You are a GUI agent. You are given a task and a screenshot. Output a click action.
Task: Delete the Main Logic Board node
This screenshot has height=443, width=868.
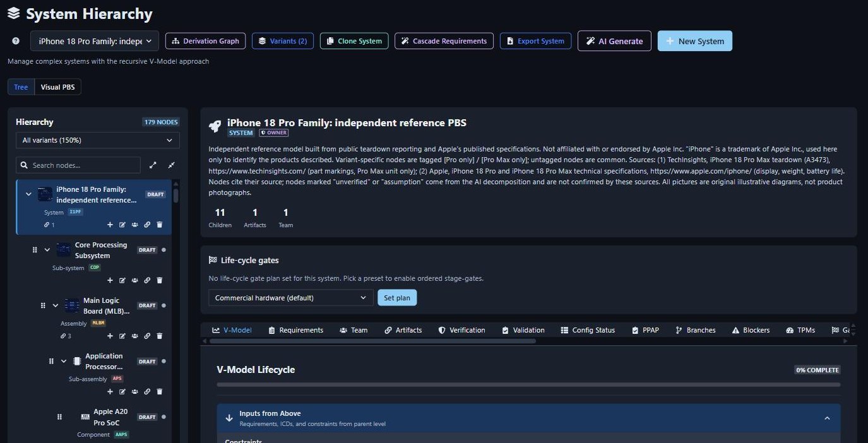160,336
